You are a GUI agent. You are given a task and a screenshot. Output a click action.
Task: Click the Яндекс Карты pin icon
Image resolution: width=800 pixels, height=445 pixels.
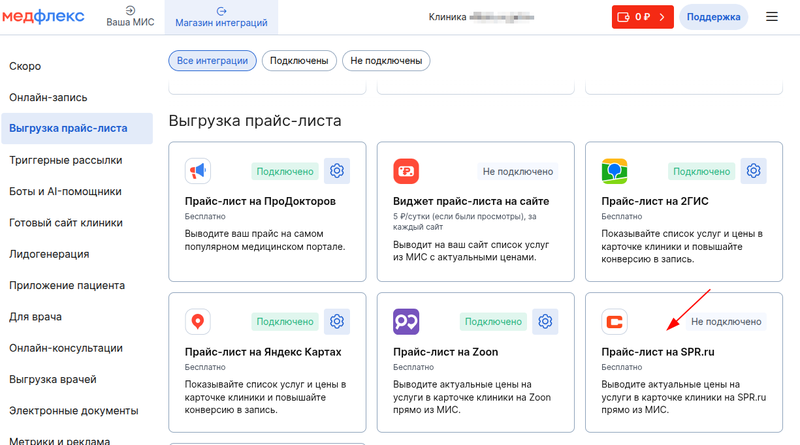coord(198,322)
